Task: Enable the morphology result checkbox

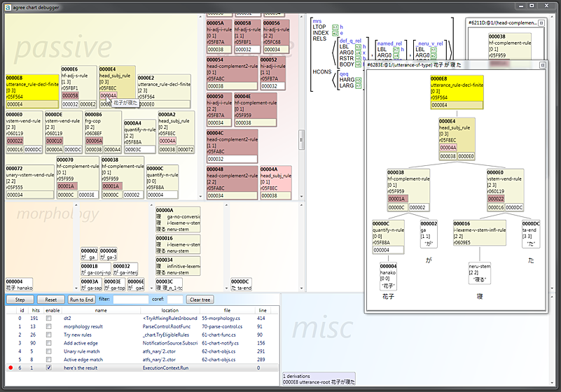Action: [48, 326]
